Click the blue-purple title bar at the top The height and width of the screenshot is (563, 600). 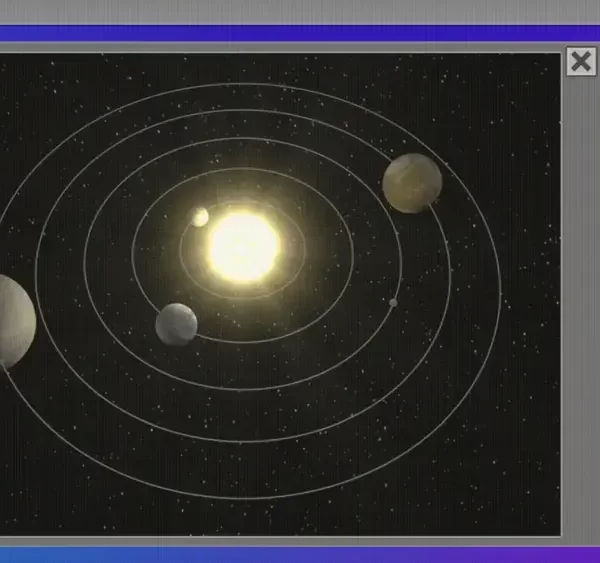pyautogui.click(x=300, y=33)
